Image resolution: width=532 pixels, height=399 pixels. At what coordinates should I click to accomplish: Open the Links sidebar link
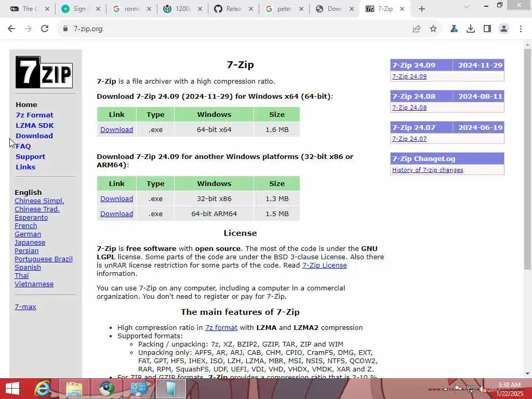(25, 167)
